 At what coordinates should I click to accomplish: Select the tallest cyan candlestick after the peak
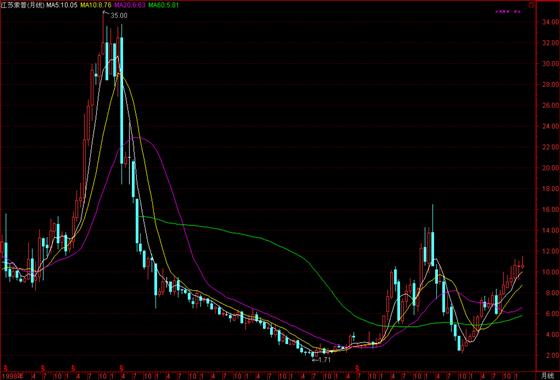[122, 100]
